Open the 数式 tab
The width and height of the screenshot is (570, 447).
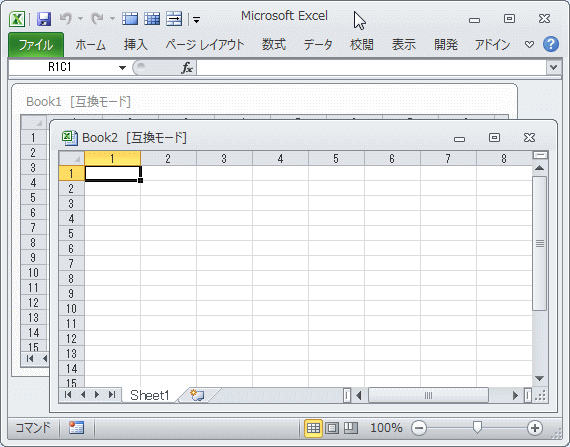(274, 45)
